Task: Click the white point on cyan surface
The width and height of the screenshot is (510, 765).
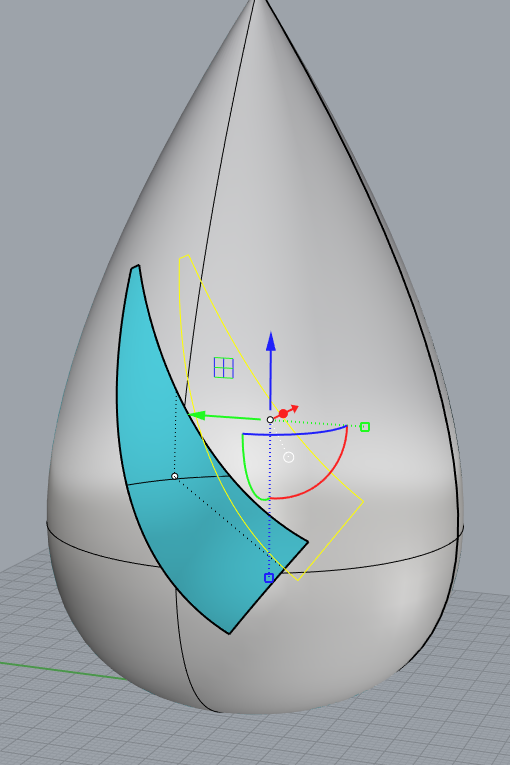Action: pyautogui.click(x=175, y=476)
